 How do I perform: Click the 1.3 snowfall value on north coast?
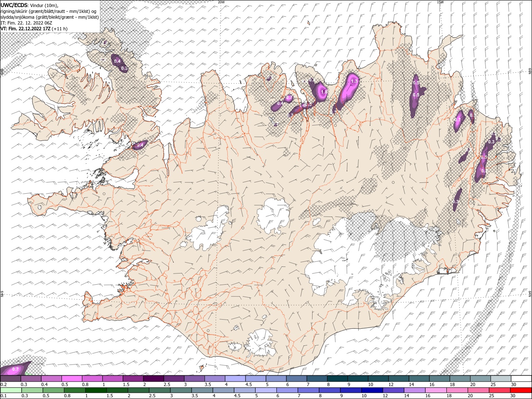(354, 81)
